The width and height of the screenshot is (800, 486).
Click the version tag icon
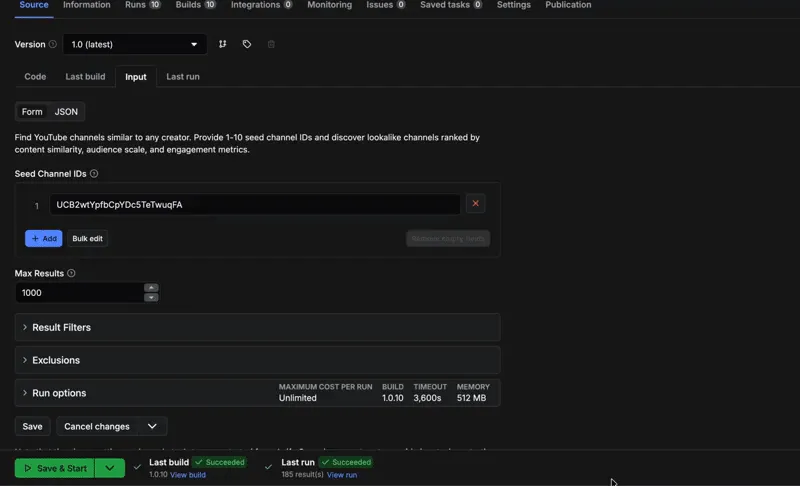tap(247, 44)
